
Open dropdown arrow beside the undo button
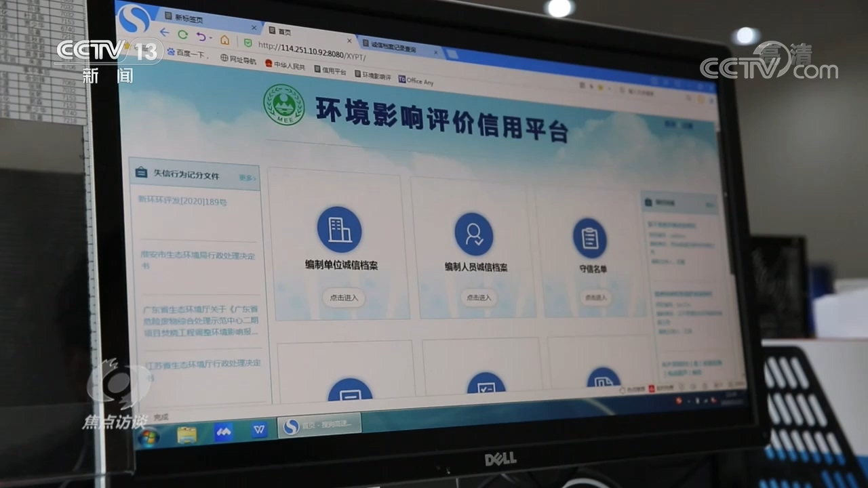point(212,38)
